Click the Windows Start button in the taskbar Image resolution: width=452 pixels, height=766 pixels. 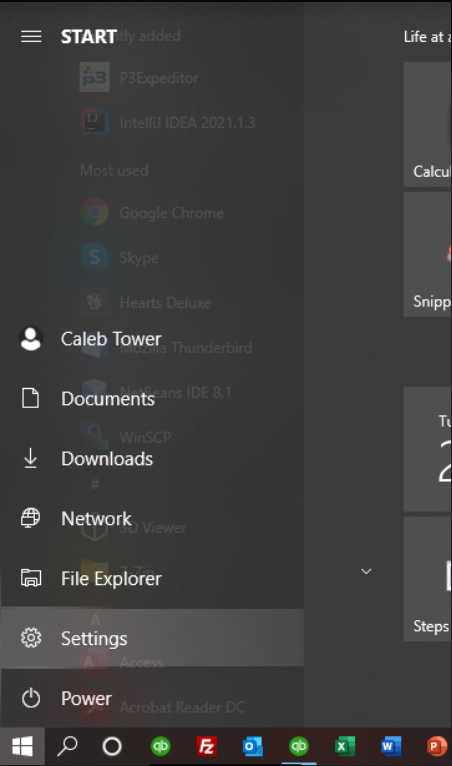[22, 746]
